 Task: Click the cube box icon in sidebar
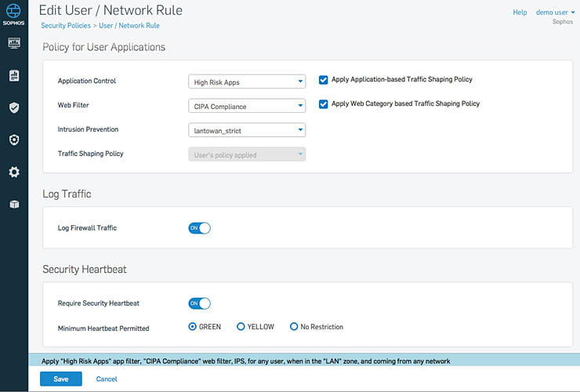tap(14, 204)
